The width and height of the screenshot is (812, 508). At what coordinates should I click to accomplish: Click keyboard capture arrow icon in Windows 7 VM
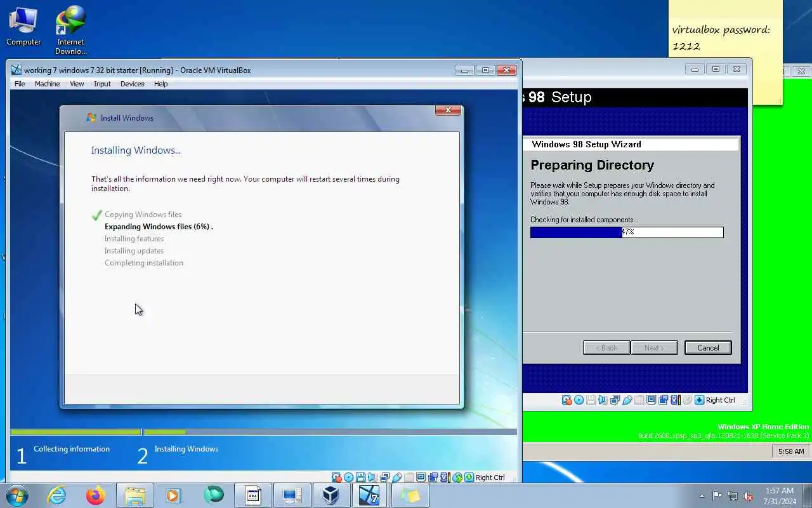469,478
